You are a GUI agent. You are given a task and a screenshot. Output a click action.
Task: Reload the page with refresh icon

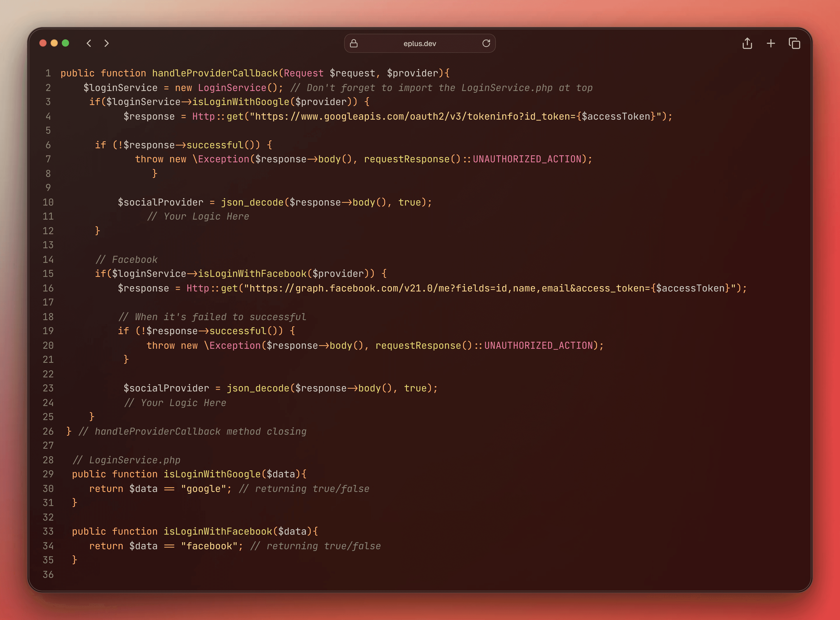tap(486, 44)
